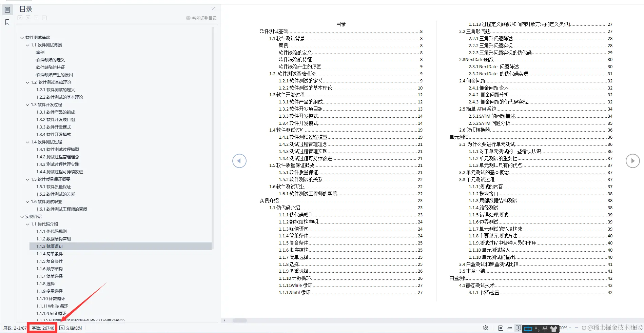Switch to reading mode book icon
Screen dimensions: 644x333
tap(518, 328)
